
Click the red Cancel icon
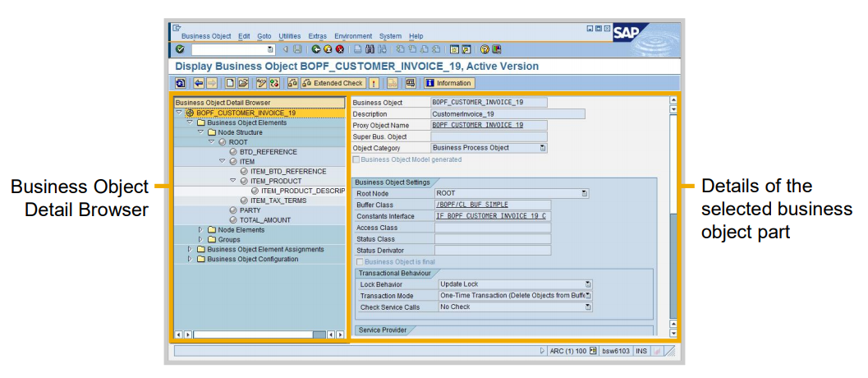click(340, 49)
